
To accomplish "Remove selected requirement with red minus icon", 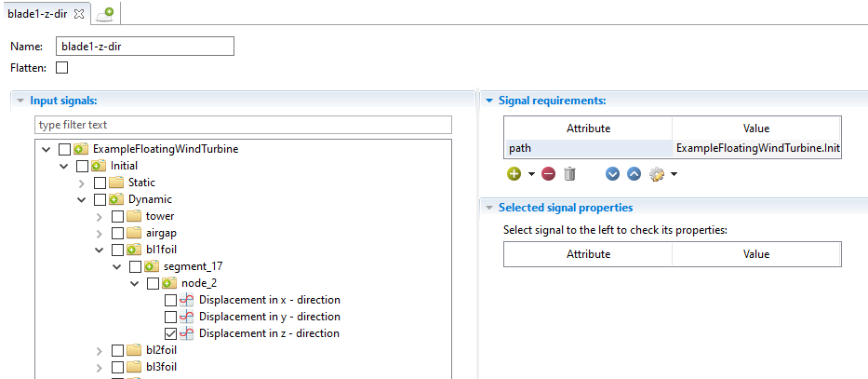I will click(549, 174).
